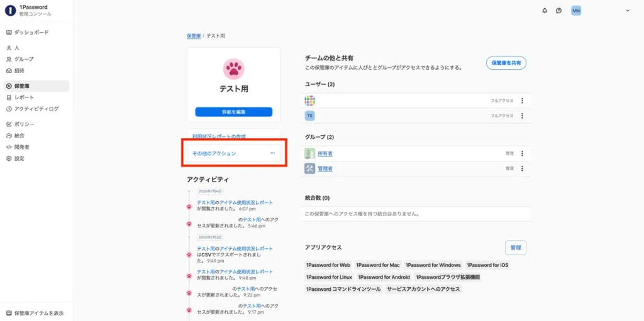The width and height of the screenshot is (644, 321).
Task: Click the 詳細を編集 button
Action: pyautogui.click(x=233, y=112)
